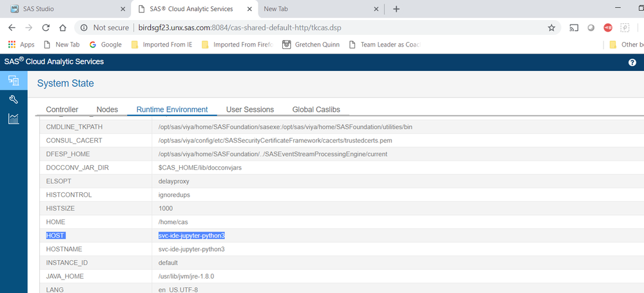Open the Global Caslibs tab
The image size is (644, 293).
316,110
